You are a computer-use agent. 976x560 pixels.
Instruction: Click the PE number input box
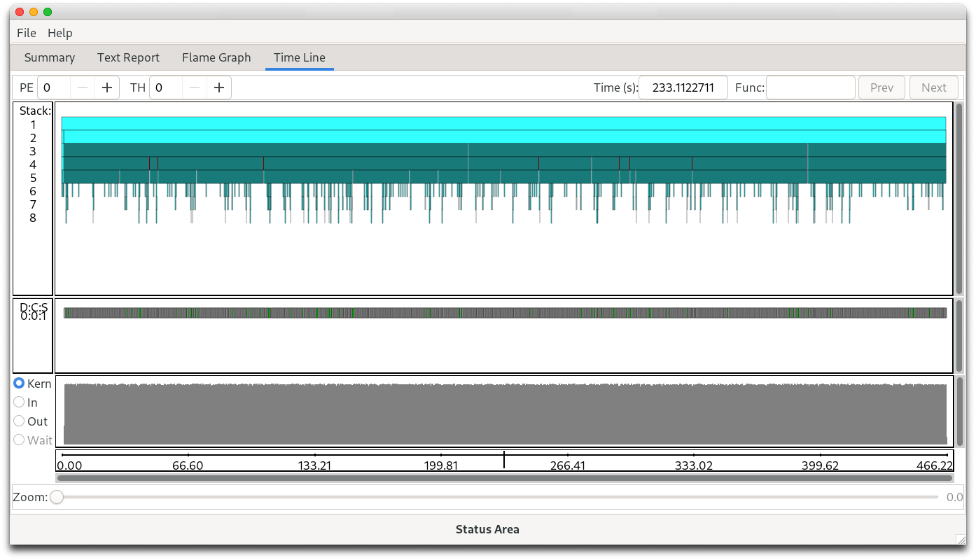coord(55,87)
